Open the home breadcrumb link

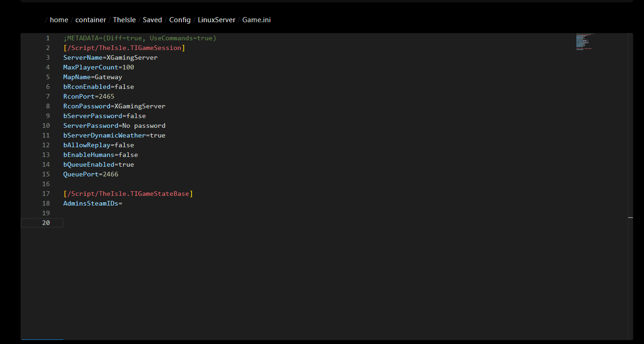59,19
